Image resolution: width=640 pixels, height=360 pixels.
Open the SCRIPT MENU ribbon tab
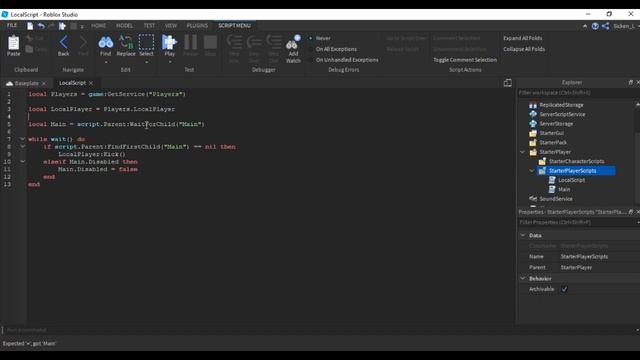coord(234,25)
